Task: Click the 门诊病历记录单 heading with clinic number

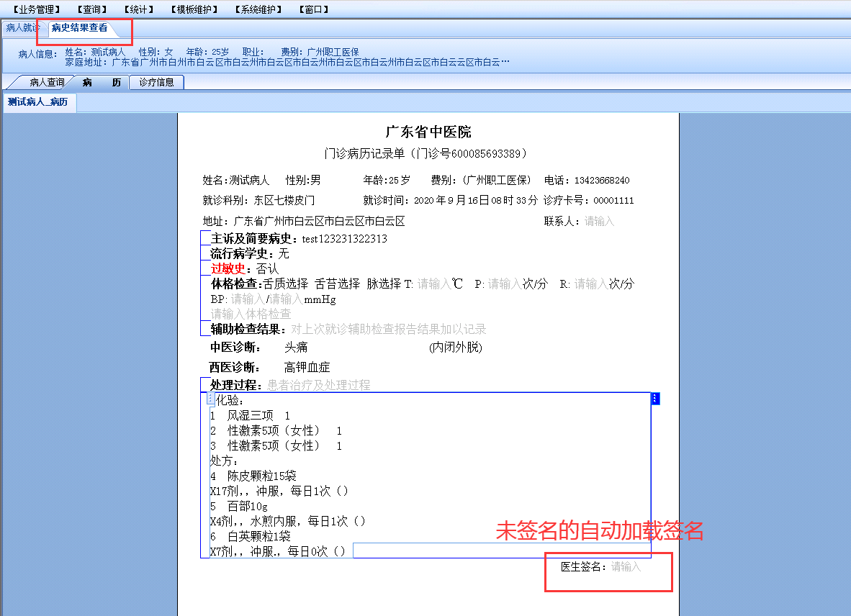Action: [426, 154]
